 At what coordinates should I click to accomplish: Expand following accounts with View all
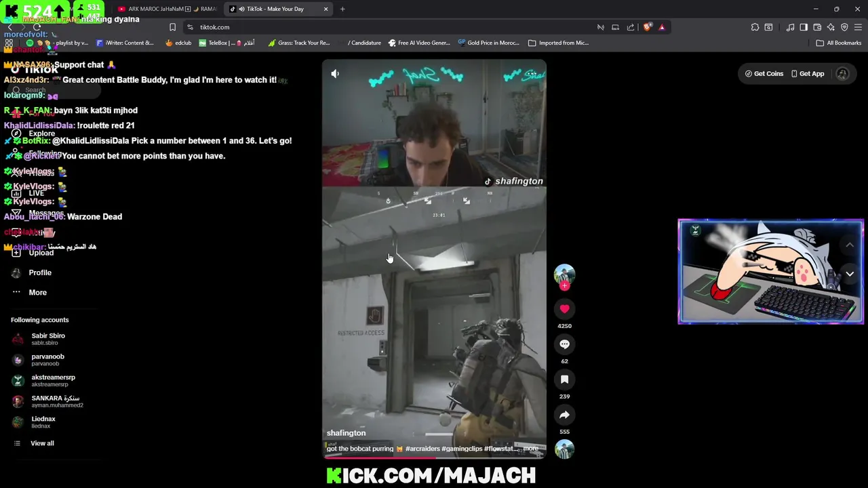coord(42,443)
